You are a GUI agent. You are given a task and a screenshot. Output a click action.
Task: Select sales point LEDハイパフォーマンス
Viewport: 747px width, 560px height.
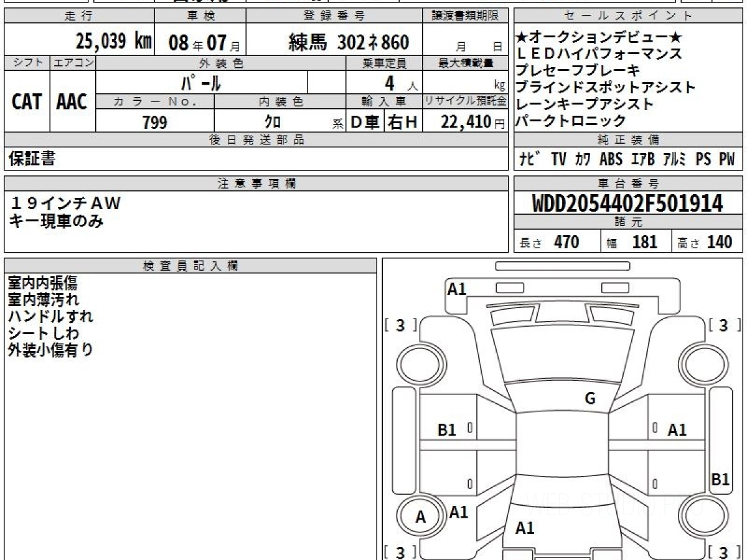click(x=599, y=54)
